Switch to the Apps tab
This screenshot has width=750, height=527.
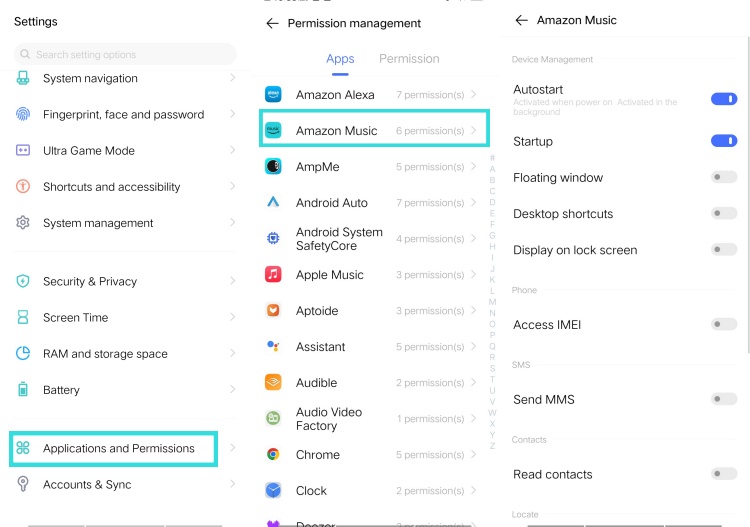340,59
